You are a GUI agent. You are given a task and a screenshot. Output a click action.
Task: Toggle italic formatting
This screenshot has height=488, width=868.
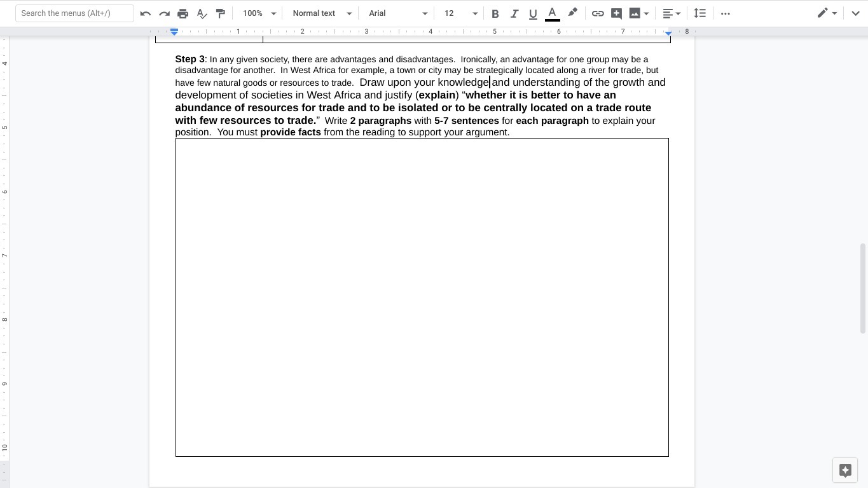point(514,13)
